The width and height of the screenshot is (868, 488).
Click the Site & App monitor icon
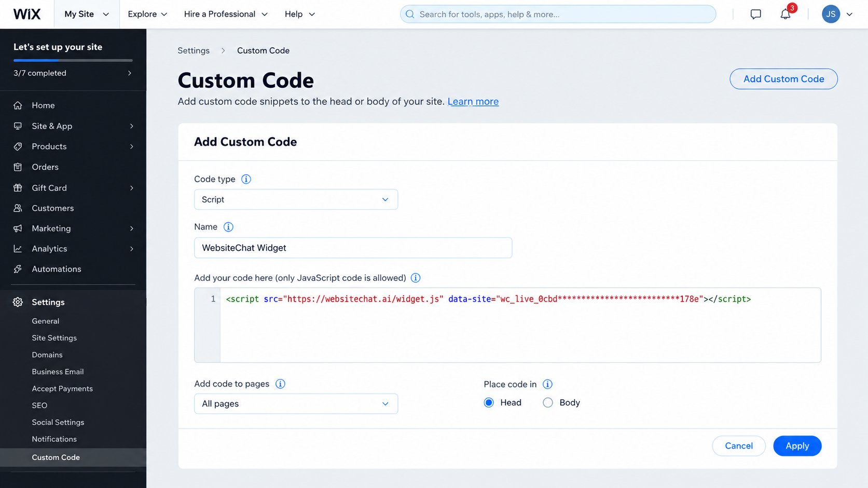point(18,126)
